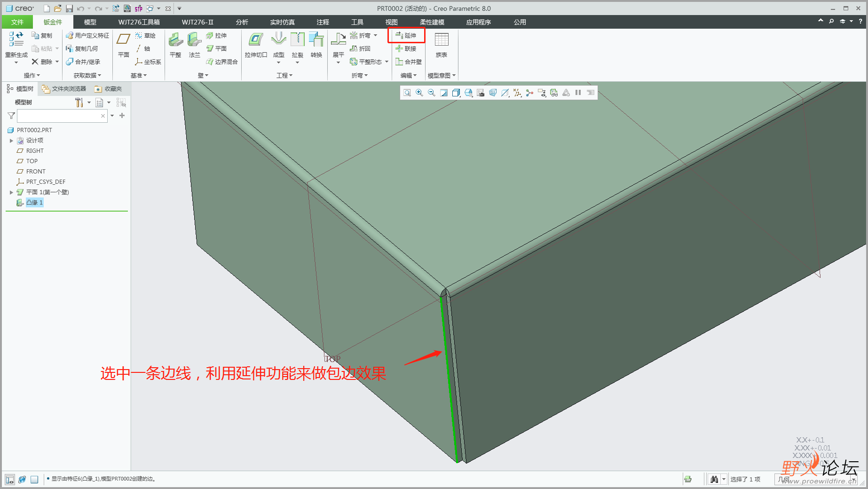
Task: Click the Conversion (转换) icon
Action: [x=316, y=39]
